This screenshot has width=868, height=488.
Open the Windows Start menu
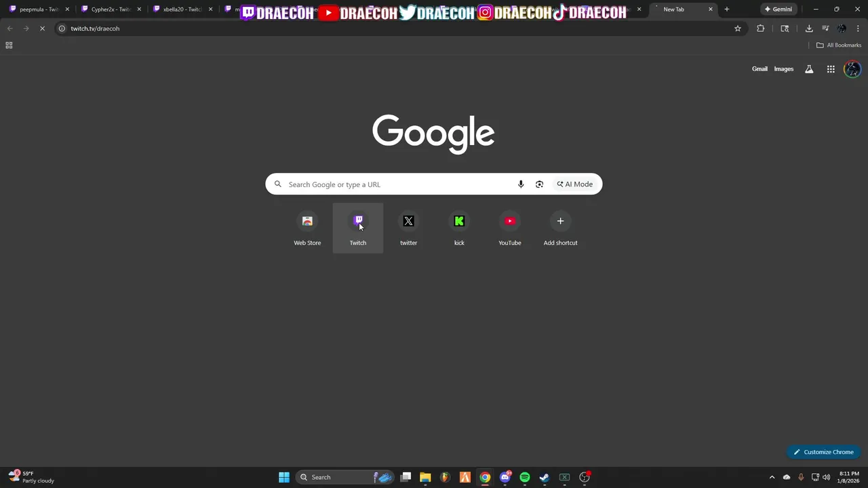284,477
